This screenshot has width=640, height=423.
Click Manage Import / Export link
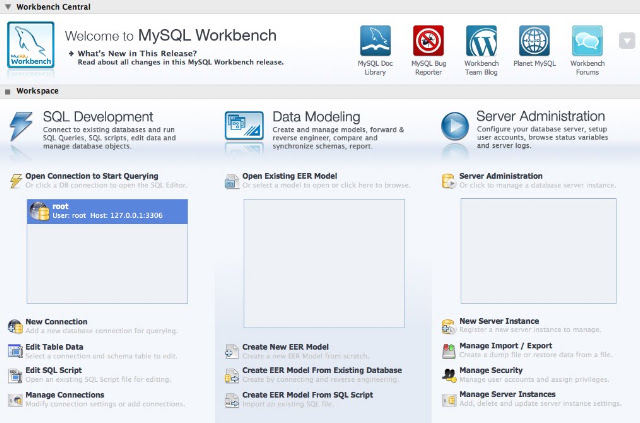click(x=506, y=345)
